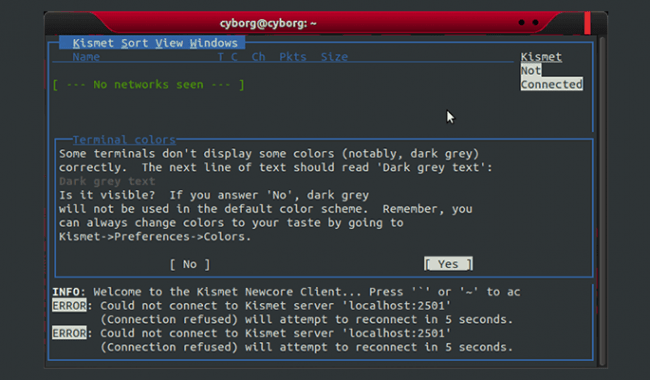Click the first ERROR label in log

pos(69,305)
